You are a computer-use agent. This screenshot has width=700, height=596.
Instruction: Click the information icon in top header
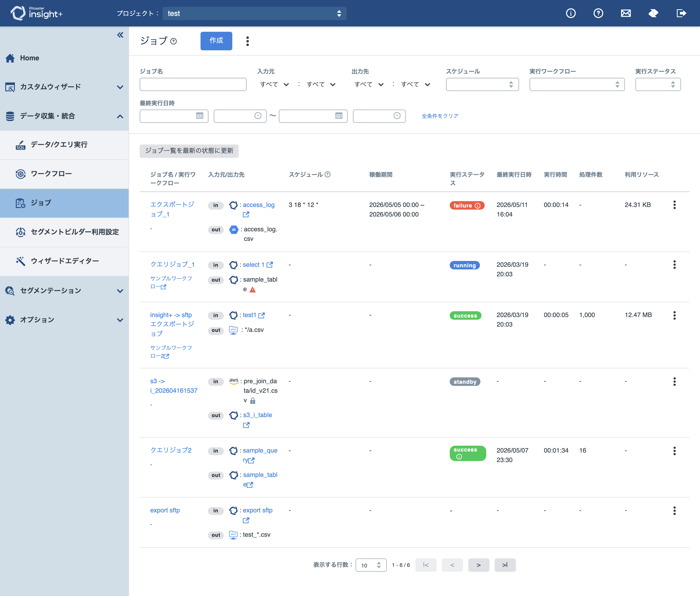571,13
